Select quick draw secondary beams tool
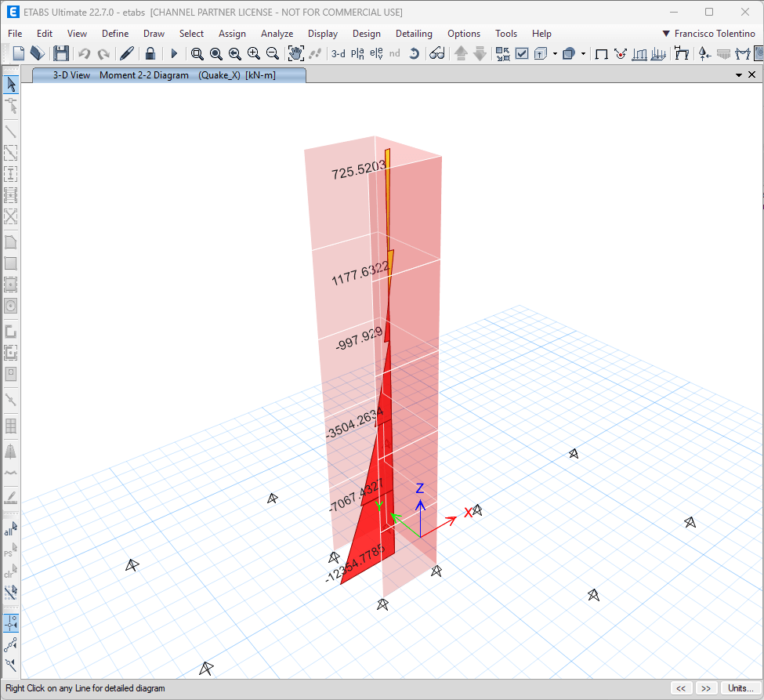The image size is (764, 700). click(11, 195)
